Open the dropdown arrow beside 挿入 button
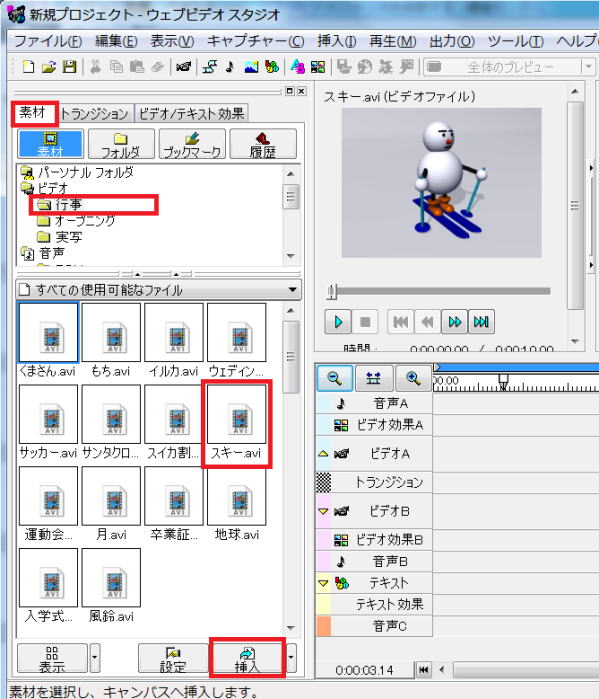Screen dimensions: 599x699 click(291, 657)
